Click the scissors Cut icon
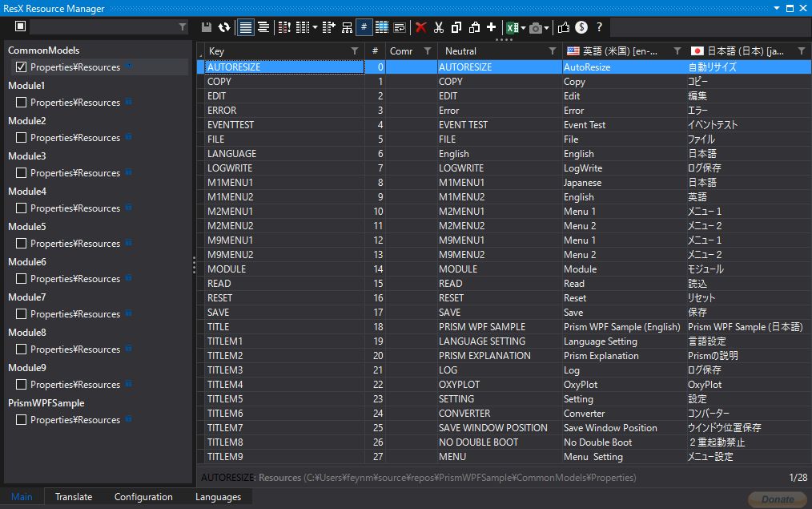812x509 pixels. tap(439, 27)
